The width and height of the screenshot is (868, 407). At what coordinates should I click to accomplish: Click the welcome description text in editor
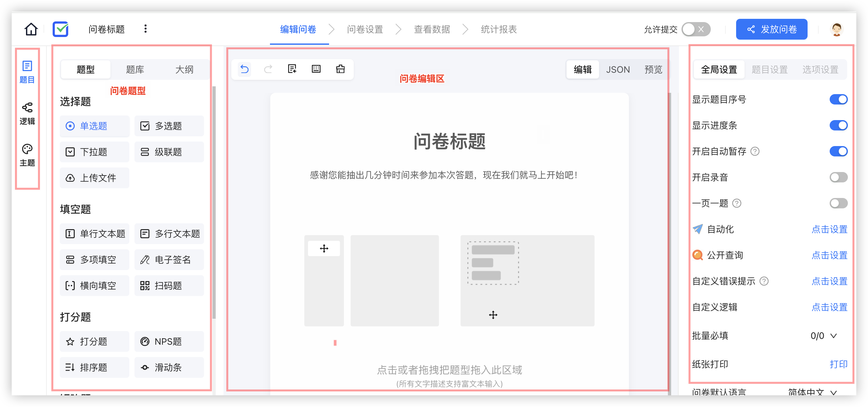(443, 175)
